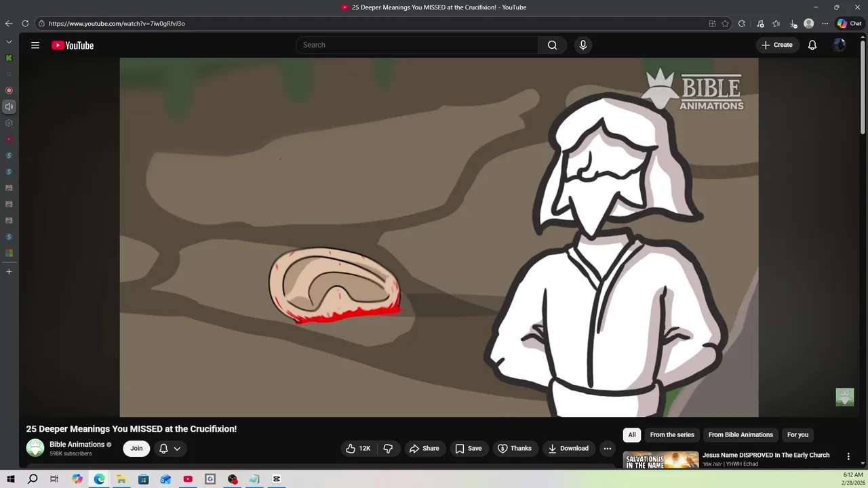Open a new tab with the sidebar plus
Image resolution: width=868 pixels, height=488 pixels.
point(9,272)
